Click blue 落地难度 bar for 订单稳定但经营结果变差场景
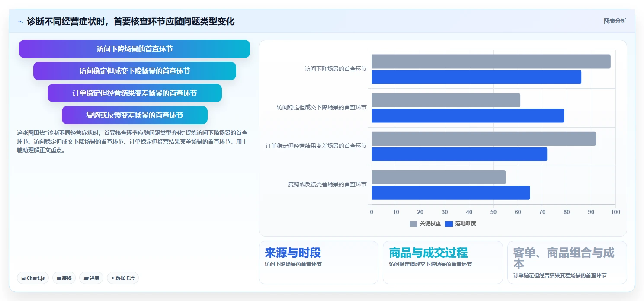 coord(459,154)
